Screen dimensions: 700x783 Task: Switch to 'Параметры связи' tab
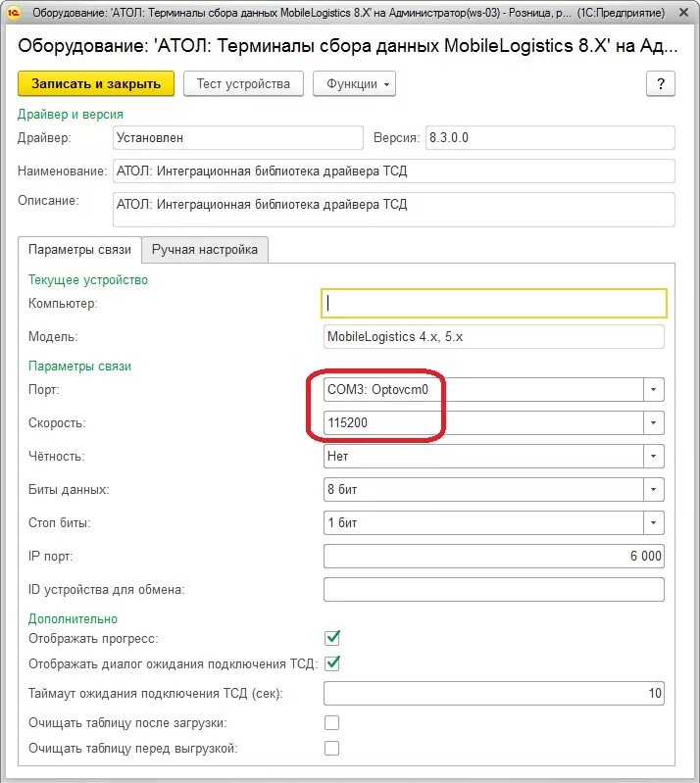coord(80,249)
